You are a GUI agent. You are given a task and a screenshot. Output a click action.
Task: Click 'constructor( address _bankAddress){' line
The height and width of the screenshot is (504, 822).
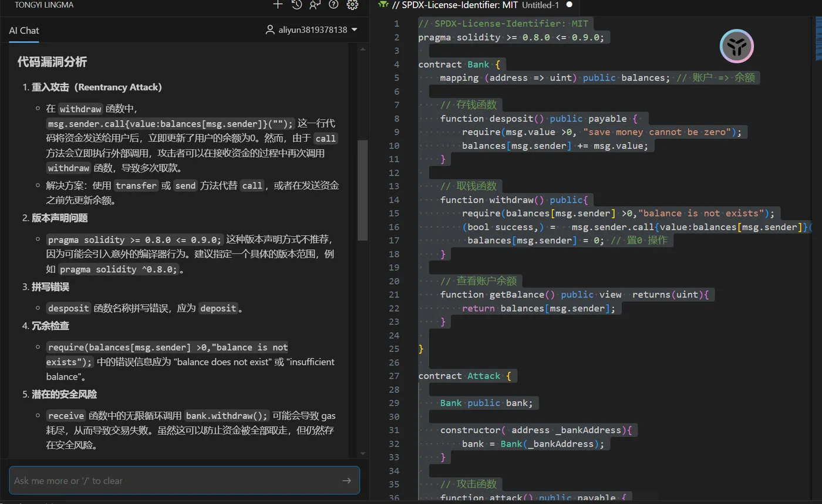536,430
